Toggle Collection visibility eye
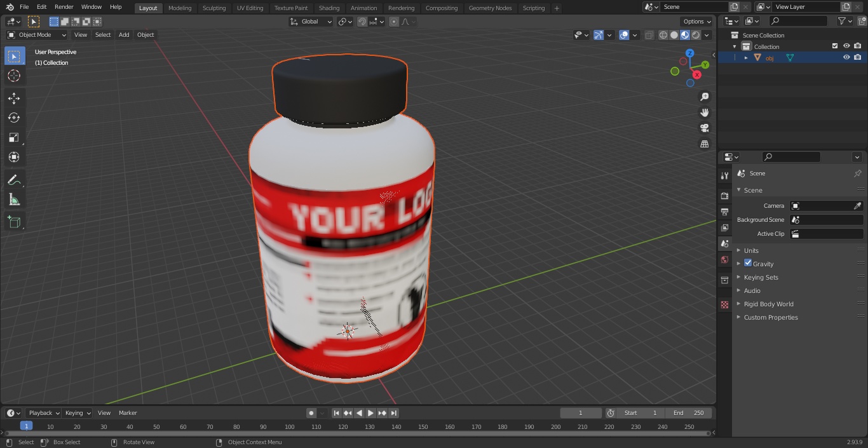The width and height of the screenshot is (868, 448). [846, 46]
